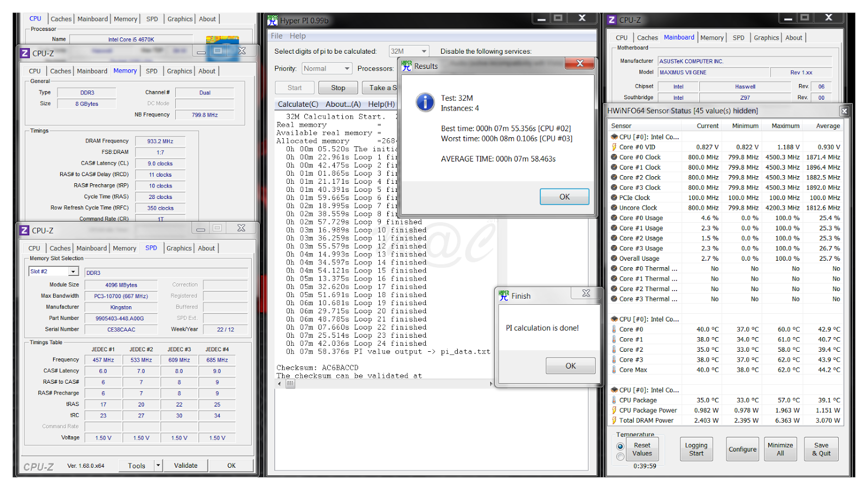Click the power icon beside Total DRAM Power
The width and height of the screenshot is (868, 490).
[x=614, y=420]
